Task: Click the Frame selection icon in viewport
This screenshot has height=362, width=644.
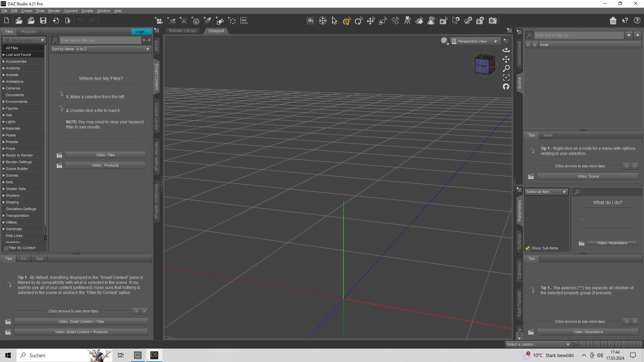Action: 506,77
